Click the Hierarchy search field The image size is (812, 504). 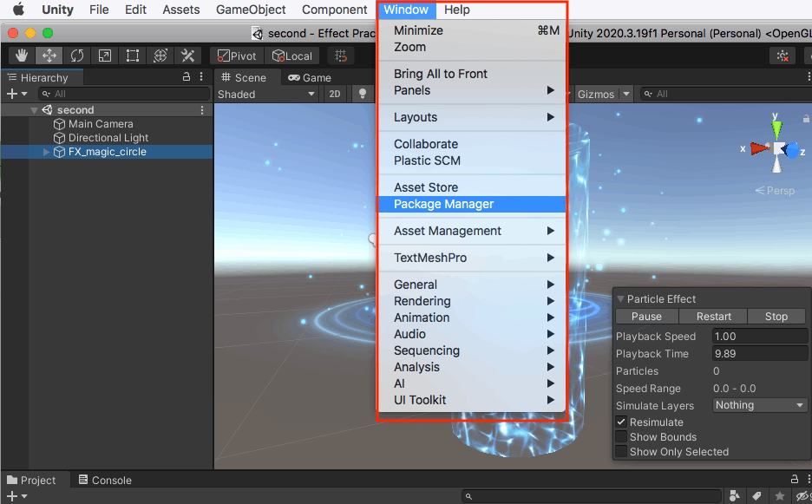[x=124, y=94]
